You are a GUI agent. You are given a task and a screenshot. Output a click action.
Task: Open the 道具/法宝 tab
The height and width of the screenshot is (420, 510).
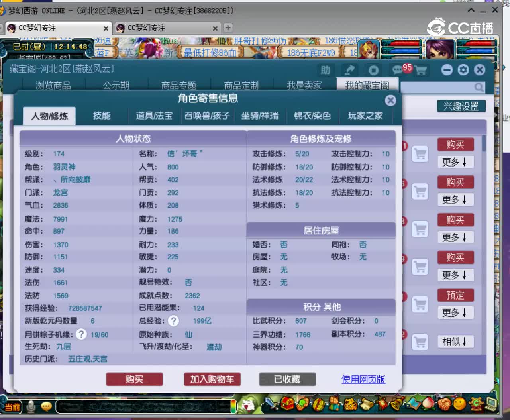pos(154,116)
